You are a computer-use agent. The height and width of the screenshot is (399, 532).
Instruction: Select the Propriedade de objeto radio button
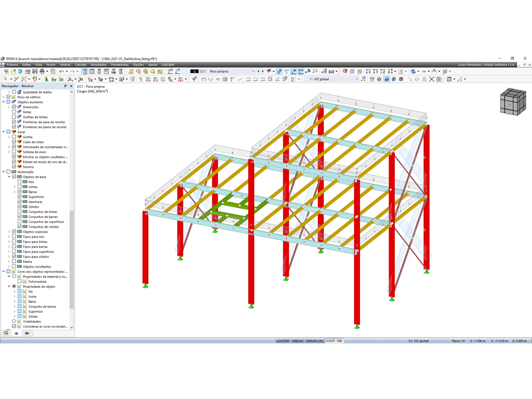tap(14, 286)
